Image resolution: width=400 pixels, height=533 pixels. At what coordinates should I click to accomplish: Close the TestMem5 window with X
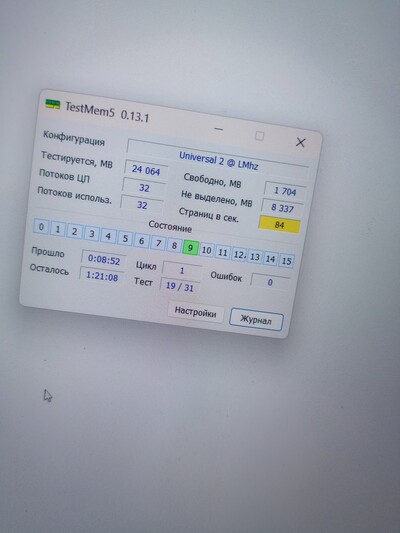coord(300,142)
